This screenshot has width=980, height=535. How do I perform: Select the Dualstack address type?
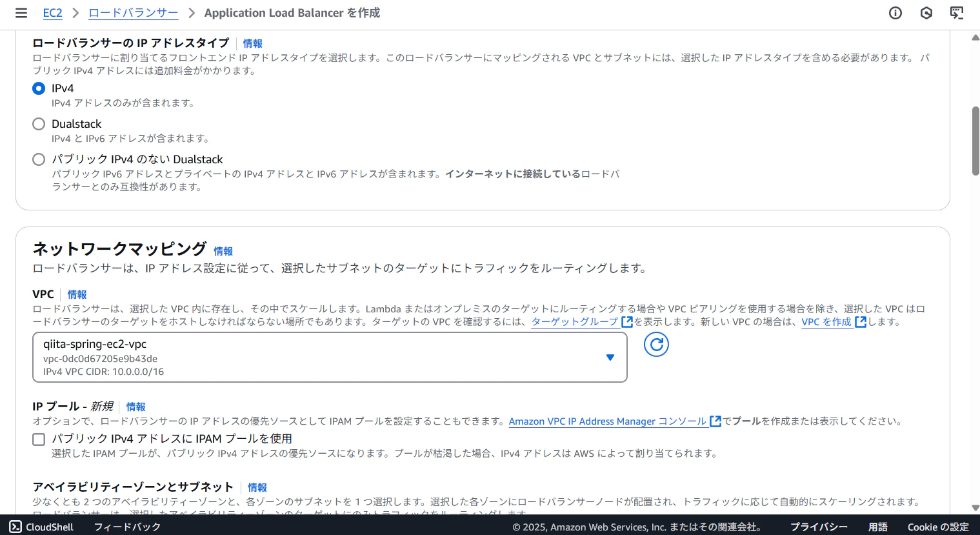39,124
